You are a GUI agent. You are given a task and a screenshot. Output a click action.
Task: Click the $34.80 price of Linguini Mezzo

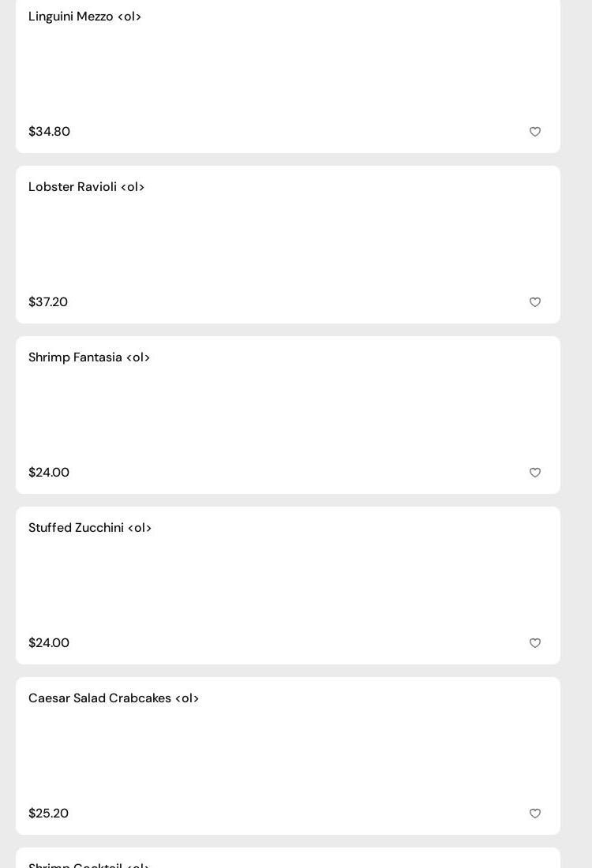tap(49, 132)
